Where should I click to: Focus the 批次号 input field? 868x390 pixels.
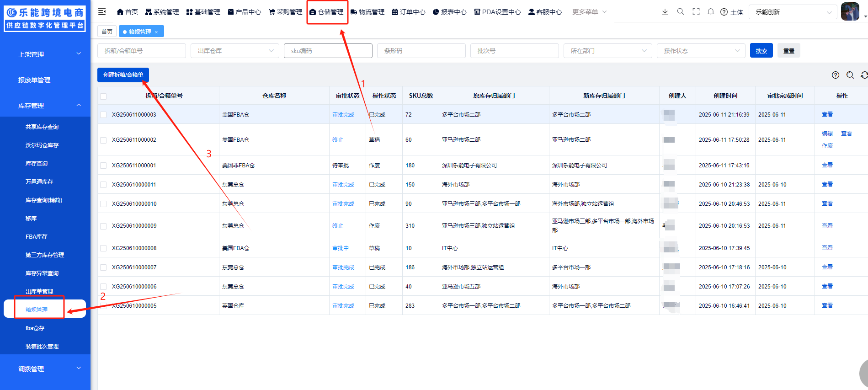(x=515, y=51)
